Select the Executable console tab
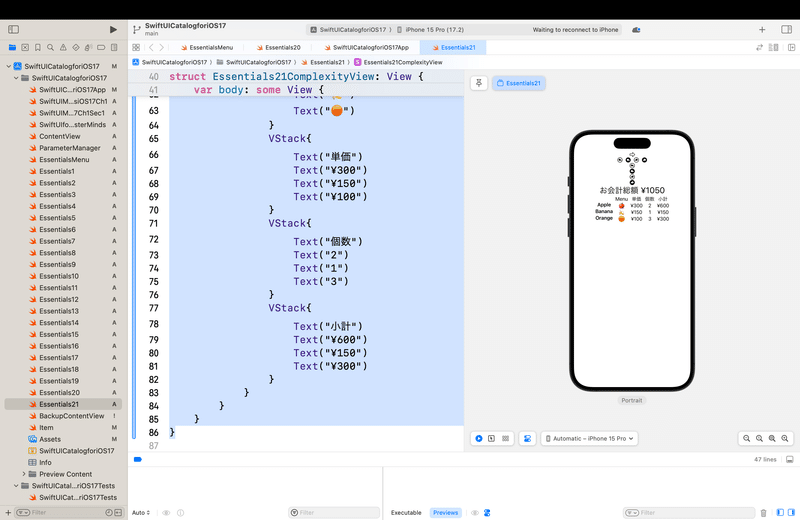 point(406,512)
